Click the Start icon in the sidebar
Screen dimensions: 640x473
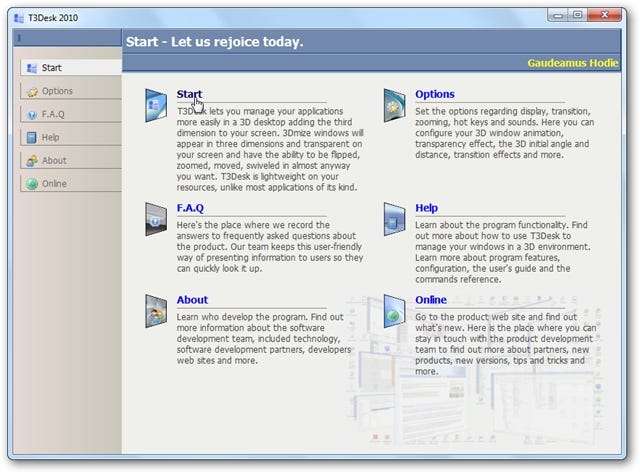(32, 68)
